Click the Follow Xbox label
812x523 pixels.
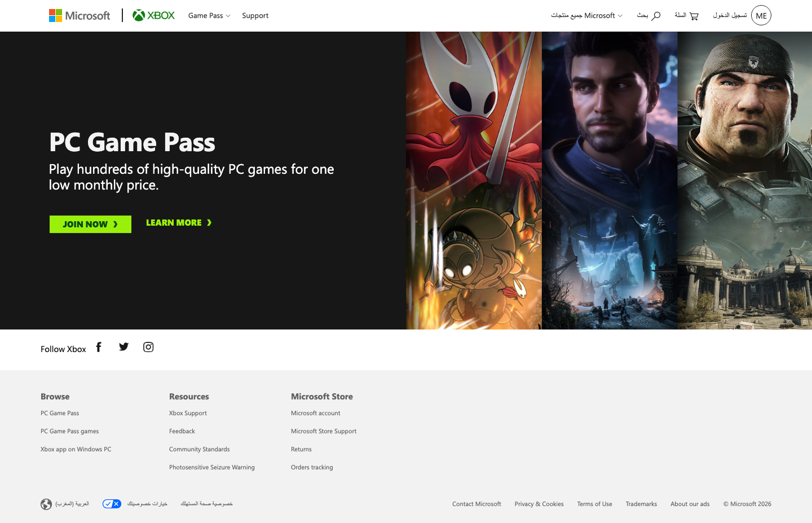tap(63, 349)
